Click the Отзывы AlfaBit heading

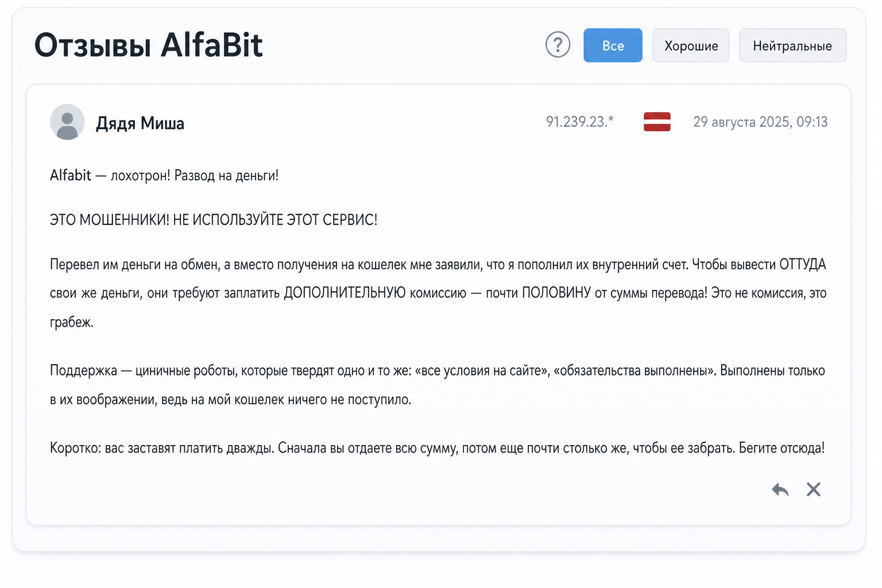click(x=148, y=45)
